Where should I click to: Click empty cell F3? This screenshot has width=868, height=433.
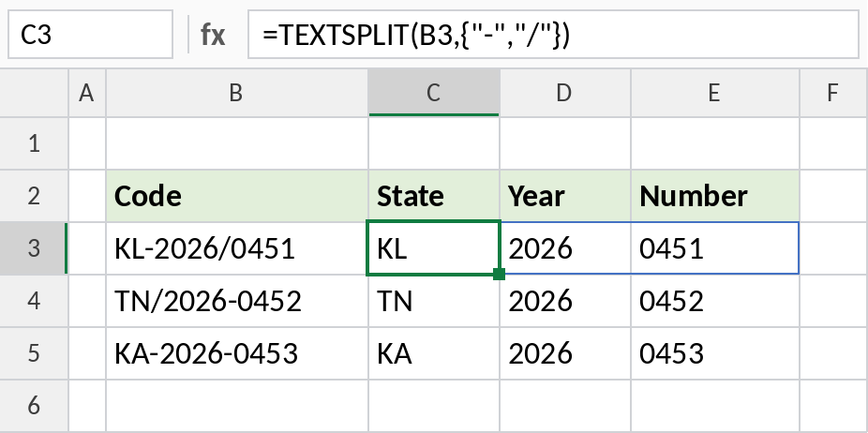(x=833, y=248)
